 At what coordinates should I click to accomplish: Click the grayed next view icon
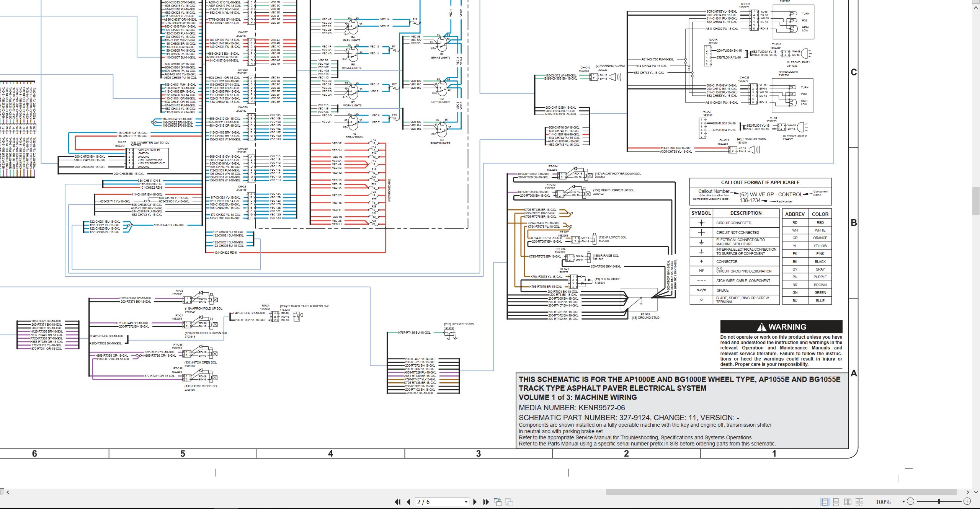point(509,502)
